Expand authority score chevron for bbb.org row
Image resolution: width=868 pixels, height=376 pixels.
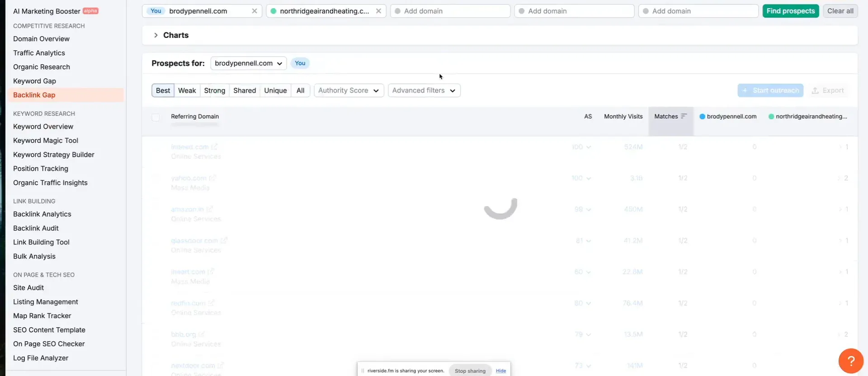click(589, 334)
